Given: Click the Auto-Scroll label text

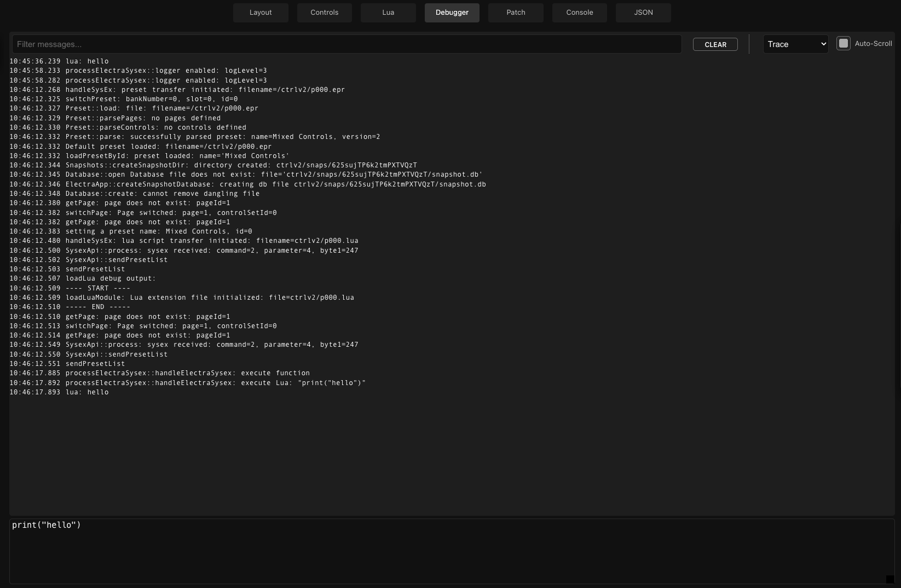Looking at the screenshot, I should 873,43.
